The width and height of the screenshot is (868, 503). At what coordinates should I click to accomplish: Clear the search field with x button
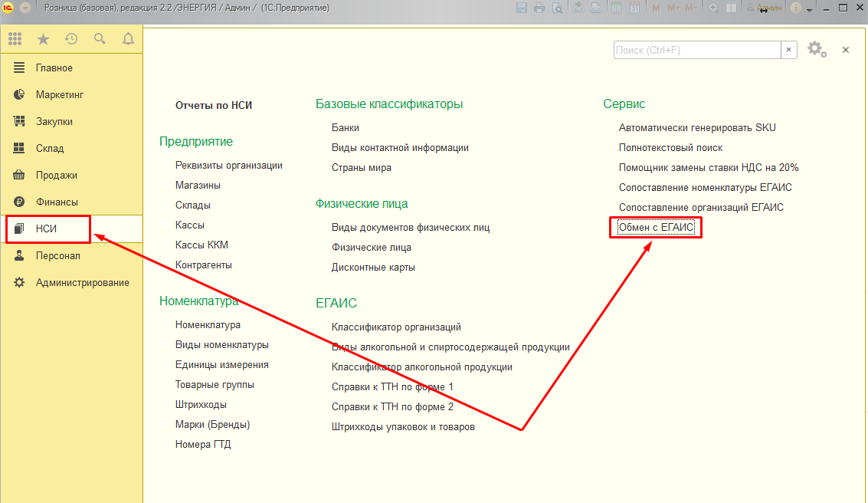point(789,50)
